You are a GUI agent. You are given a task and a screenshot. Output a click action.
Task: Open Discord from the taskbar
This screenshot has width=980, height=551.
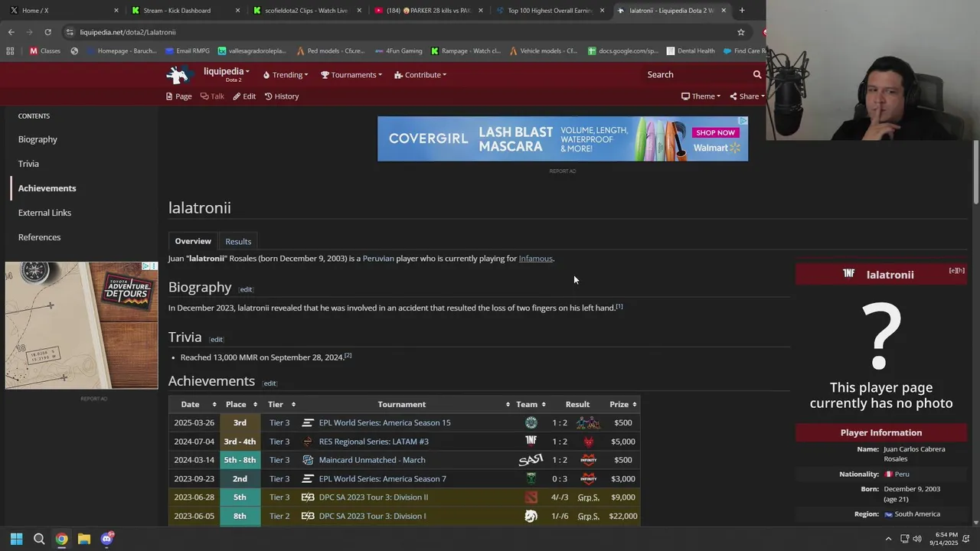(x=106, y=539)
